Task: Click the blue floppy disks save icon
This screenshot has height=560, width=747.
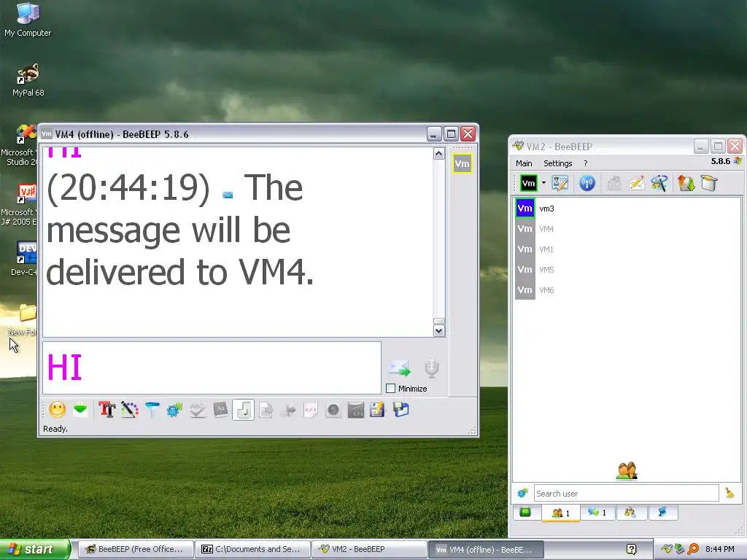Action: click(400, 410)
